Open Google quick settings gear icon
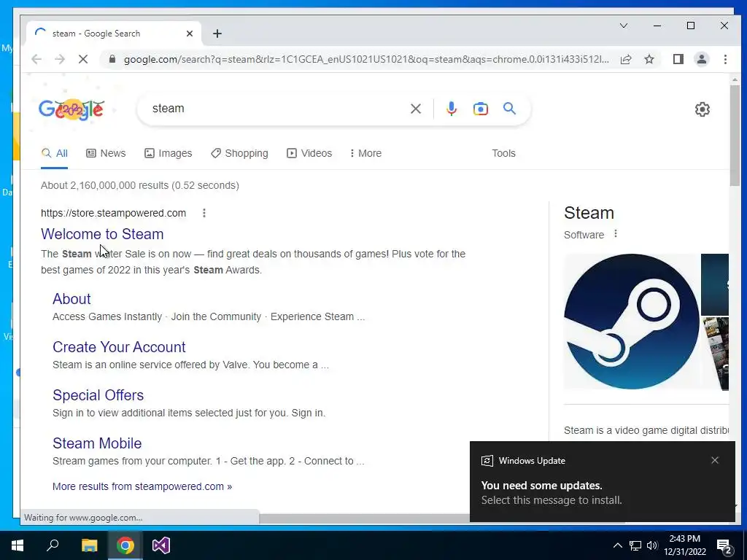Screen dimensions: 747x560 click(x=703, y=109)
